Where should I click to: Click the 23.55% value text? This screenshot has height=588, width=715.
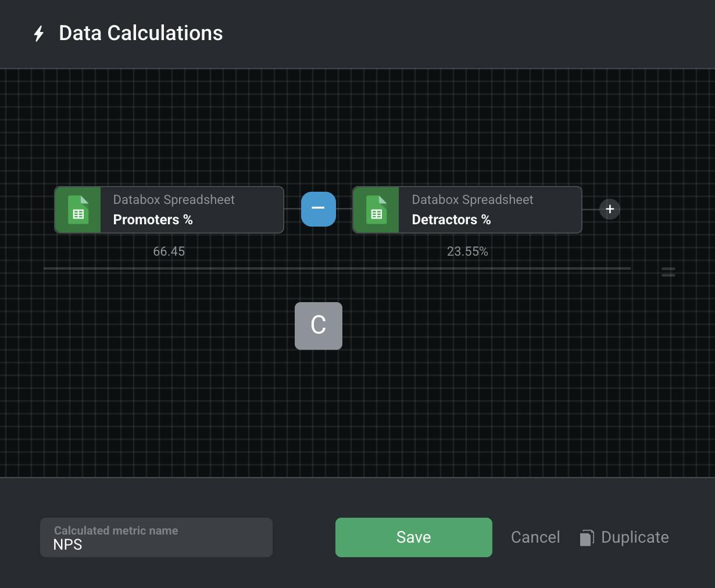(x=467, y=252)
